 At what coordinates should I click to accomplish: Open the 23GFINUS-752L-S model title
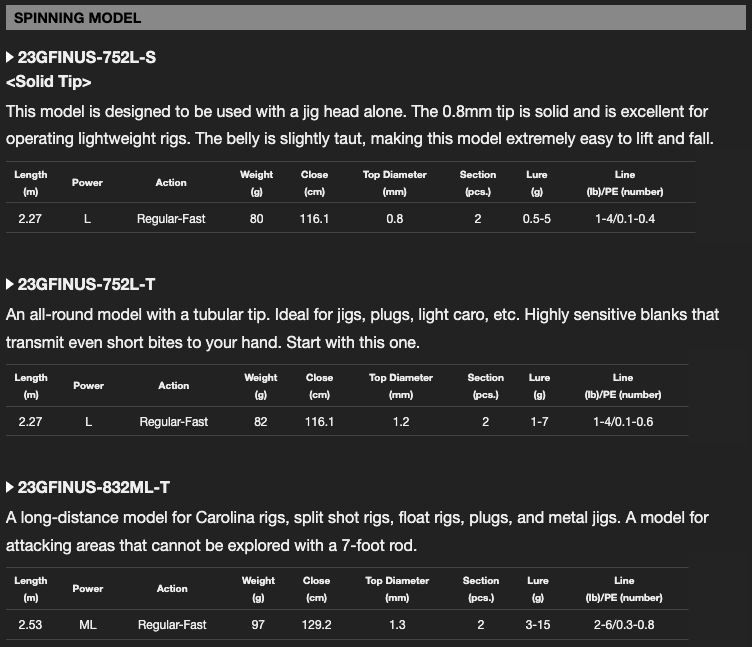tap(87, 58)
